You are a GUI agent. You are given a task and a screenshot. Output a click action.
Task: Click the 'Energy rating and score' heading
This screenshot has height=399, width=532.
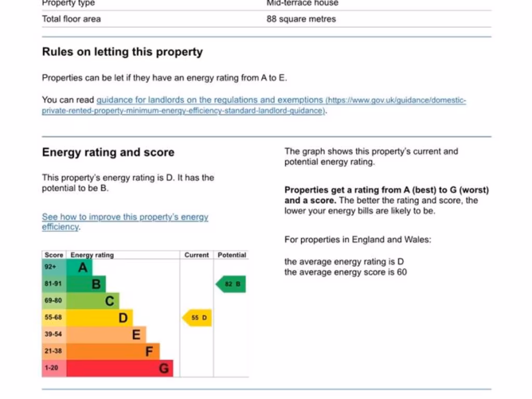coord(108,152)
